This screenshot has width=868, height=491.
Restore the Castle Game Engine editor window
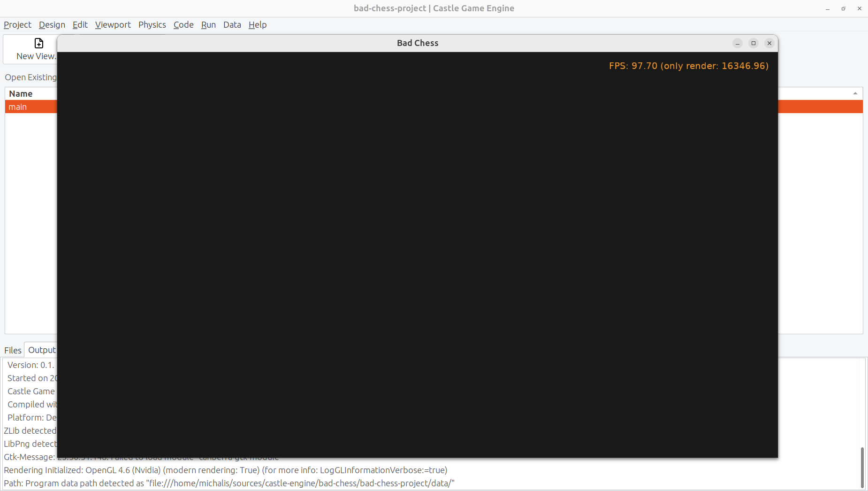point(843,8)
